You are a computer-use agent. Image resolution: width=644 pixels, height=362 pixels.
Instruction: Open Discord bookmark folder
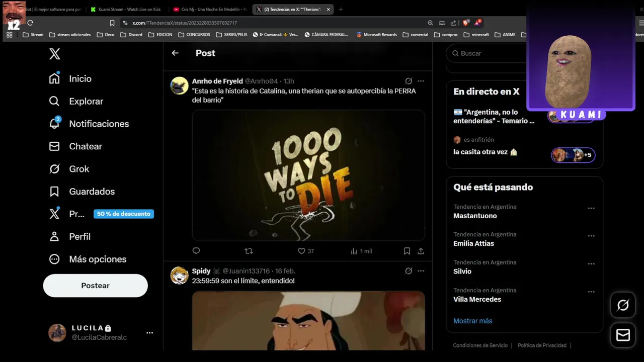coord(131,35)
